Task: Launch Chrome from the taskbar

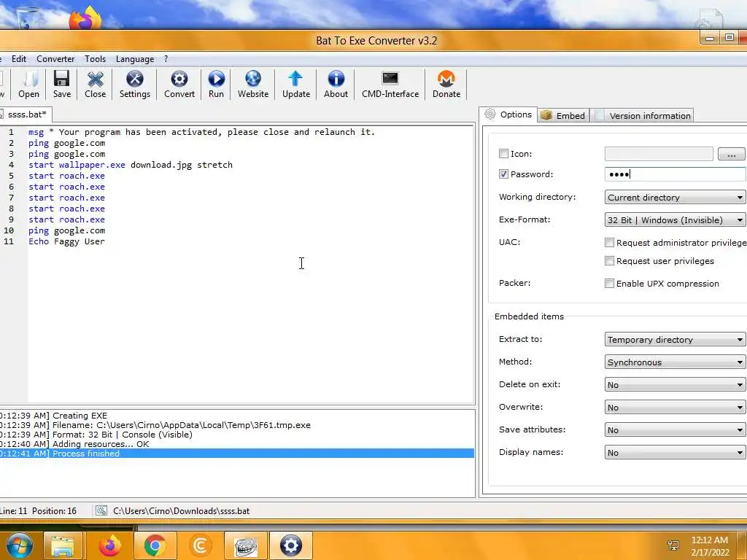Action: [155, 545]
